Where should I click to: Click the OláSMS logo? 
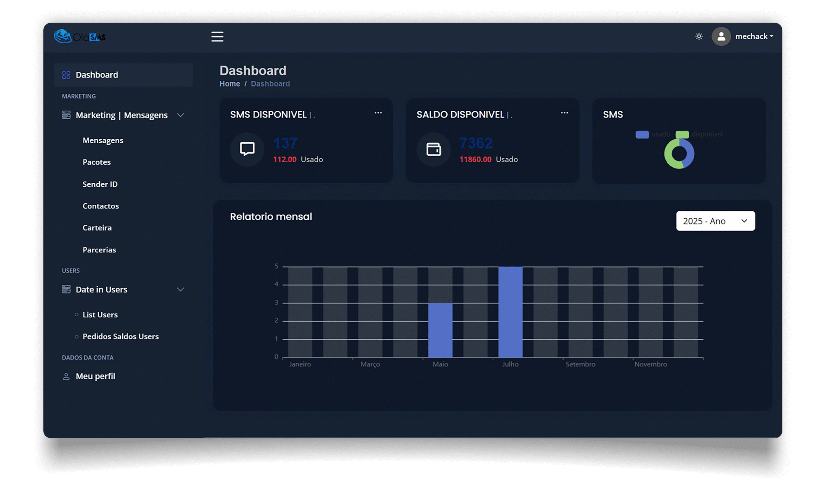click(x=80, y=36)
